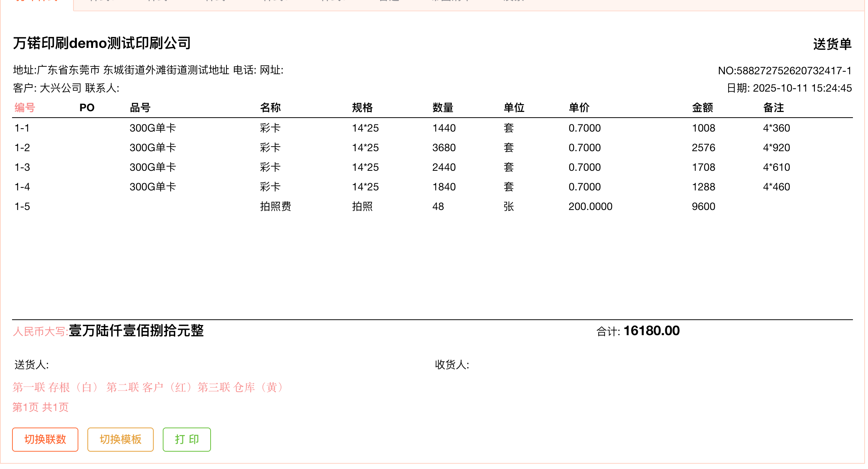
Task: Click the 备注 column header
Action: [773, 108]
